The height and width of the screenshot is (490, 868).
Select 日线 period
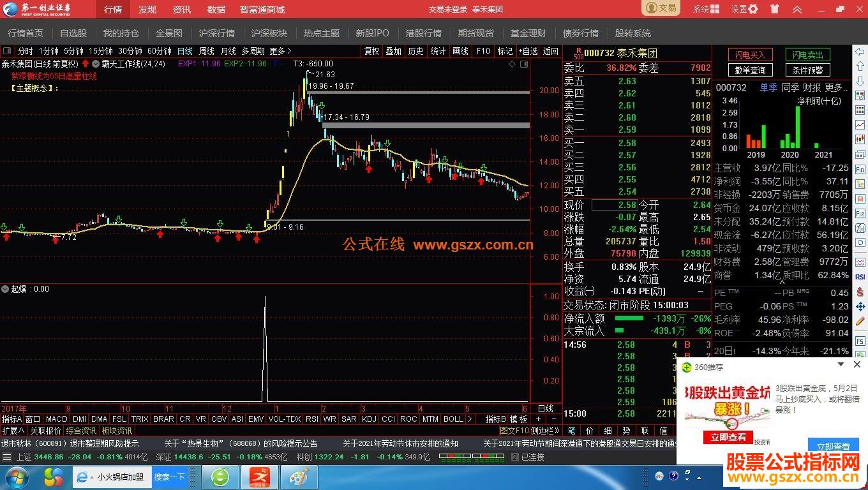184,51
